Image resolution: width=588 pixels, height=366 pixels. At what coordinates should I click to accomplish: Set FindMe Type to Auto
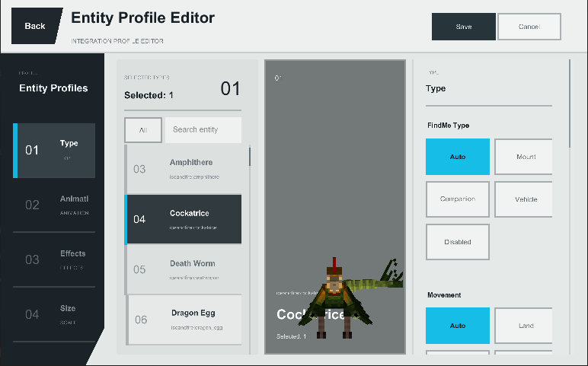coord(458,157)
